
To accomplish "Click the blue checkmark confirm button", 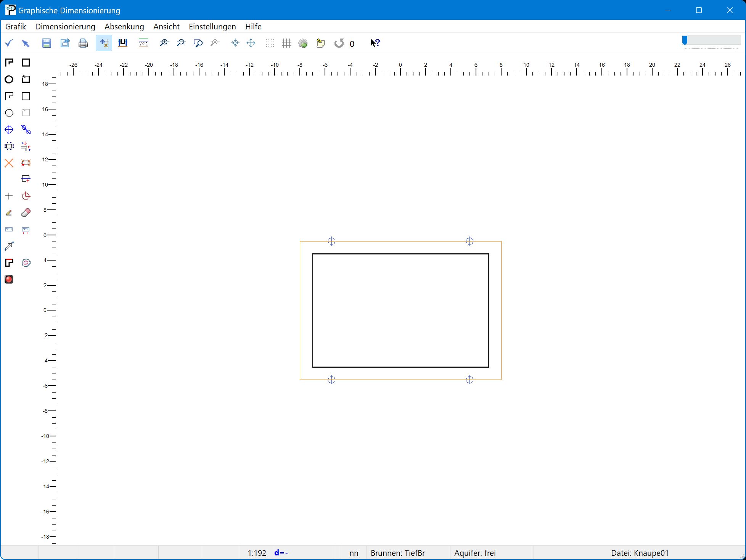I will (9, 43).
